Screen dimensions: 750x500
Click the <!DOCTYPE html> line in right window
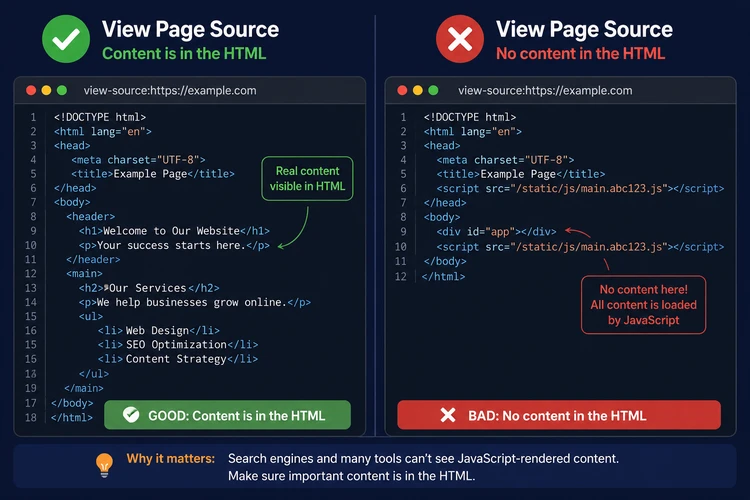470,117
